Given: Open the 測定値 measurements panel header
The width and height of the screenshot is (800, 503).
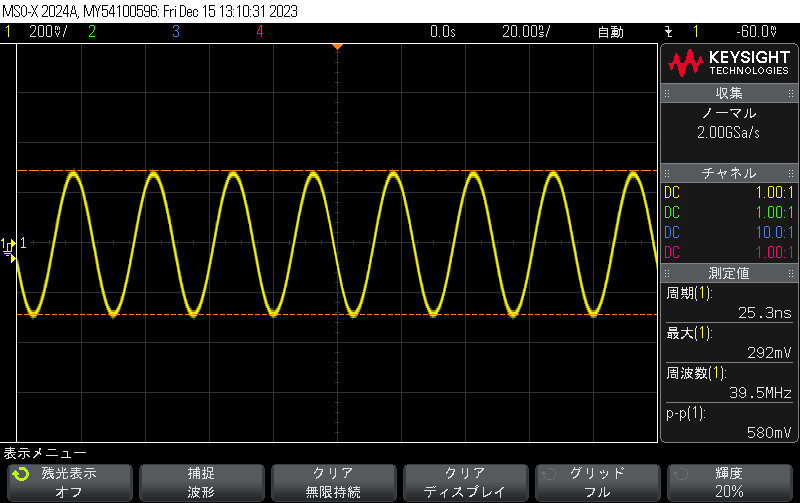Looking at the screenshot, I should coord(729,273).
